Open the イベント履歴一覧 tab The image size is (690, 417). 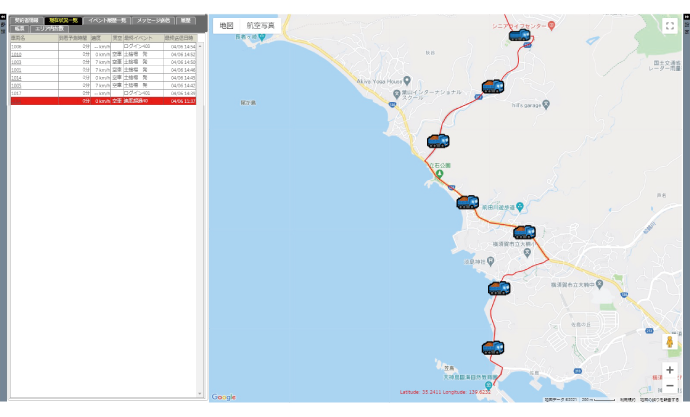click(105, 20)
